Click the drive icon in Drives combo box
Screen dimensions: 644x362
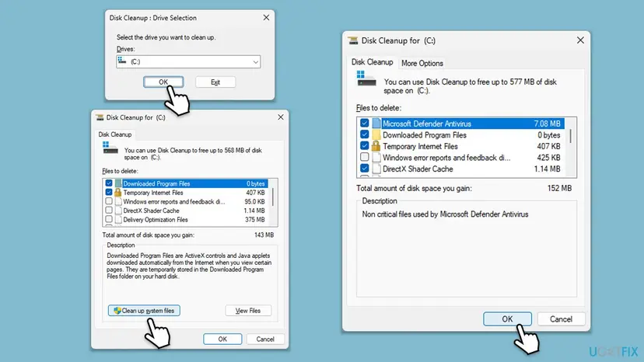tap(122, 61)
